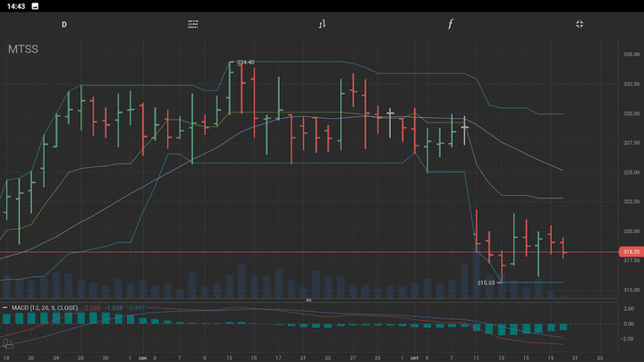644x362 pixels.
Task: Collapse MACD panel with minus icon
Action: (x=5, y=307)
